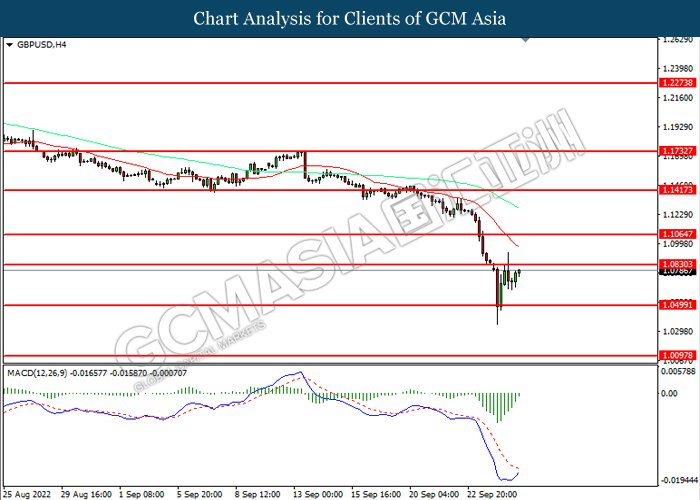Click the 1.02980 price axis value
Image resolution: width=700 pixels, height=500 pixels.
click(x=678, y=331)
